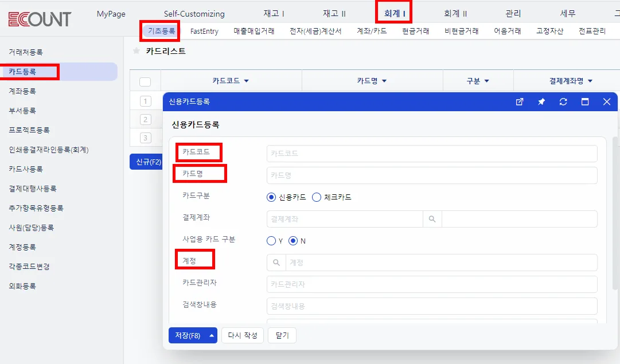Click the 카드코드 input field

432,154
